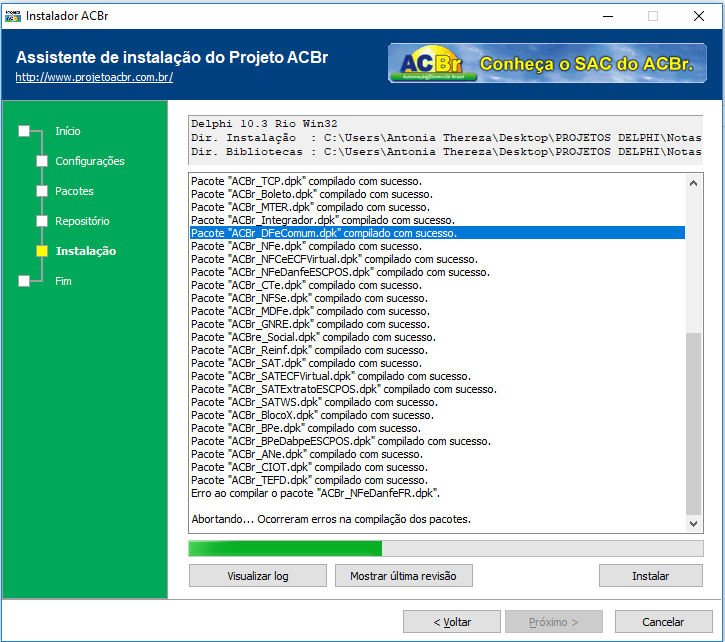The height and width of the screenshot is (642, 725).
Task: Click Mostrar última revisão button
Action: tap(404, 576)
